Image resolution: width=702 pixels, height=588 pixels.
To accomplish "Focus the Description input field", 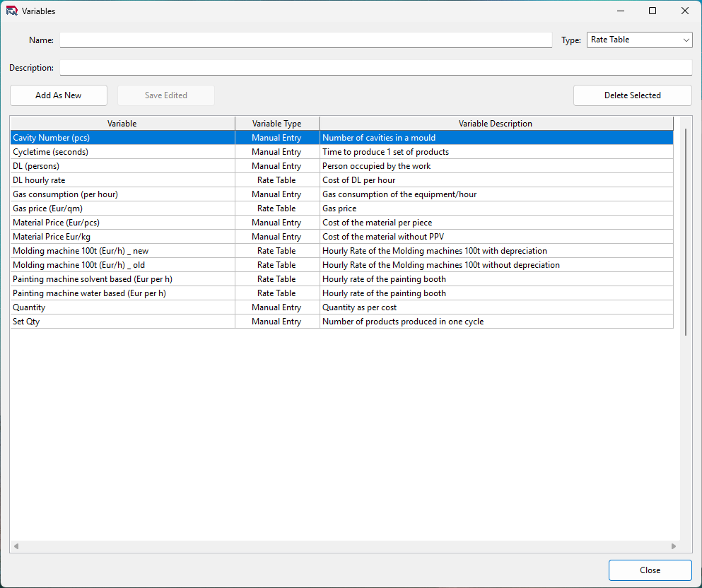I will (x=375, y=68).
